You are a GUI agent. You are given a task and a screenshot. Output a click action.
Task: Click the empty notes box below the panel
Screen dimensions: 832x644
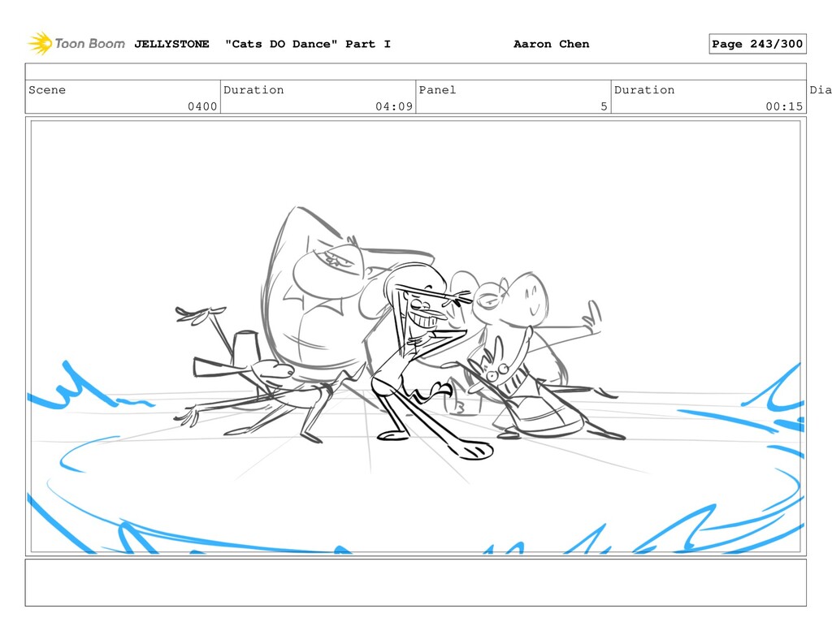(415, 582)
